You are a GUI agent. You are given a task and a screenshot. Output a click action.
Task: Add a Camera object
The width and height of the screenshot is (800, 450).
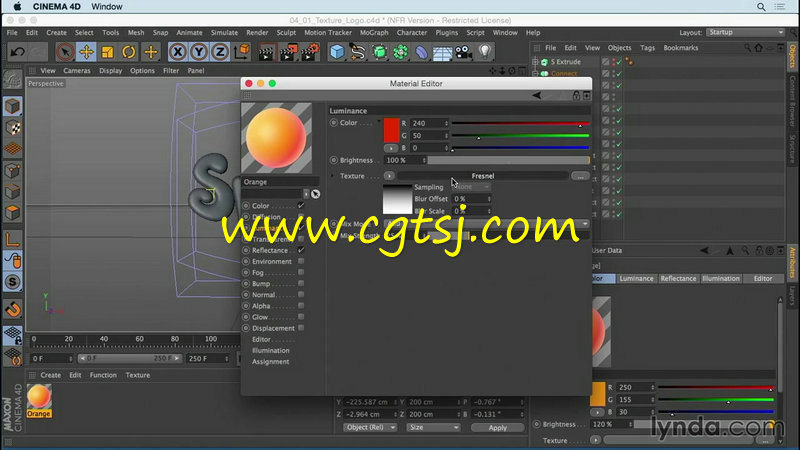pos(463,52)
